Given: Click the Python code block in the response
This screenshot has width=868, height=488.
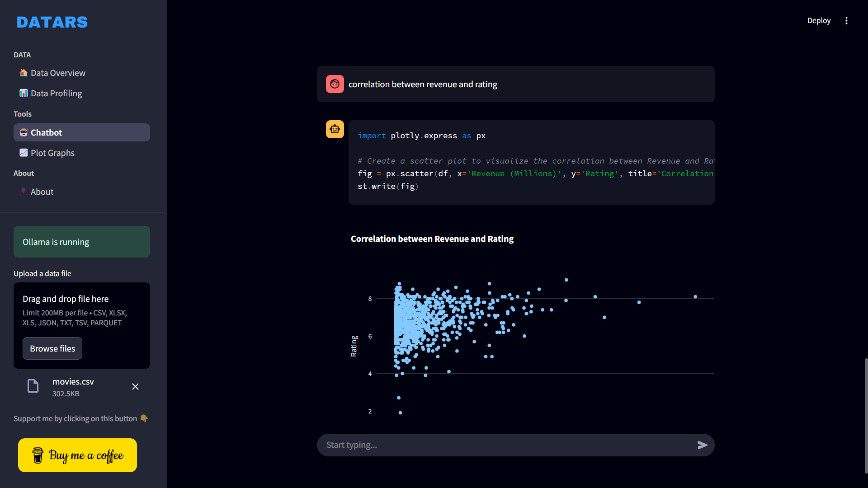Looking at the screenshot, I should (x=531, y=162).
